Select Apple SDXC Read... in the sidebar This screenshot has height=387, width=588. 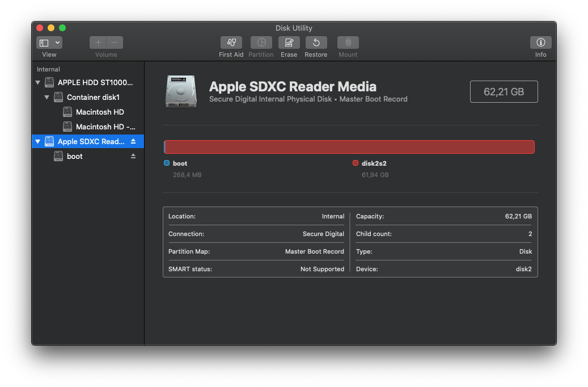click(88, 141)
